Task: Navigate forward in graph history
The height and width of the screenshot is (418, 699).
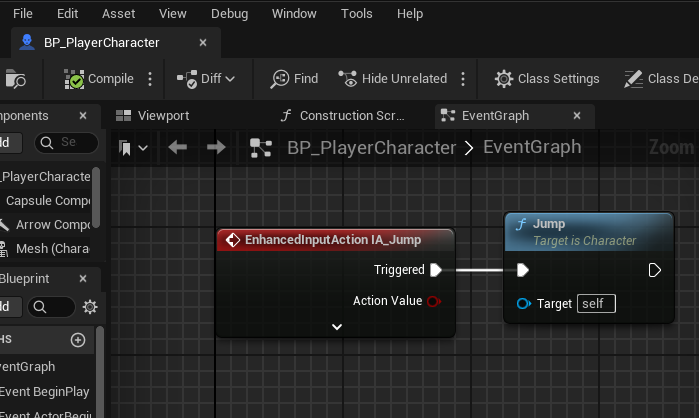Action: point(216,148)
